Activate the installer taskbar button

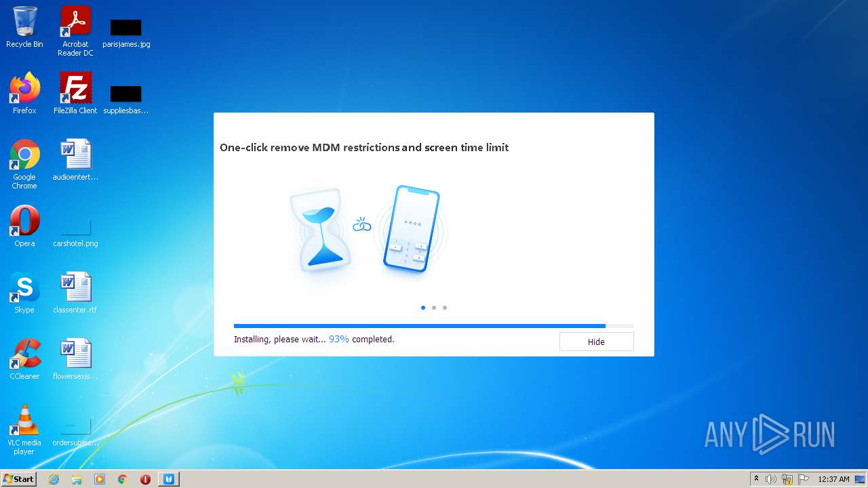tap(169, 479)
